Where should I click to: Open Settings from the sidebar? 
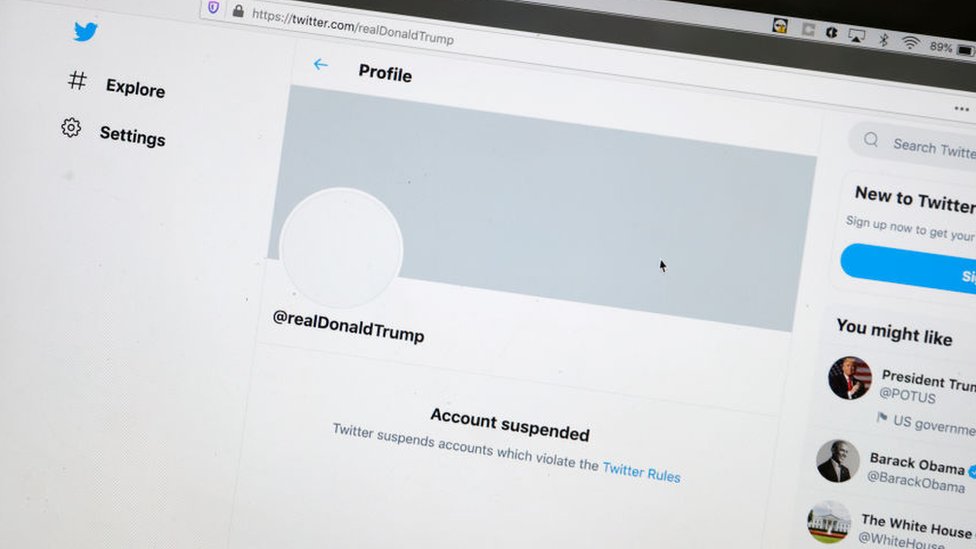pos(133,136)
